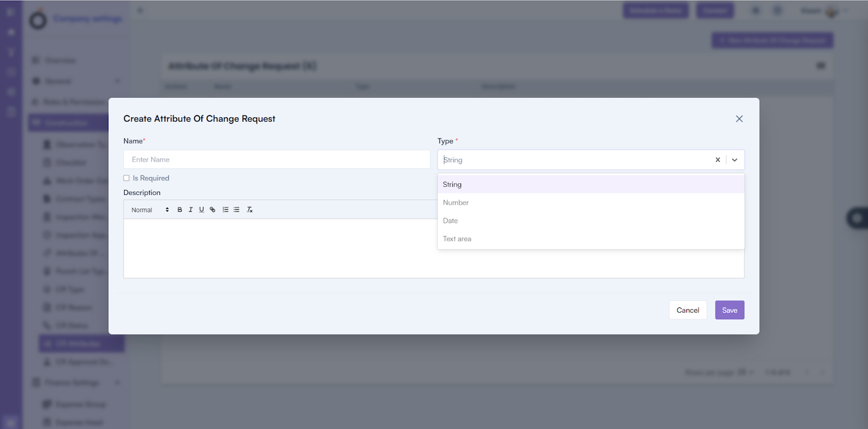868x429 pixels.
Task: Insert a link in Description editor
Action: 213,210
